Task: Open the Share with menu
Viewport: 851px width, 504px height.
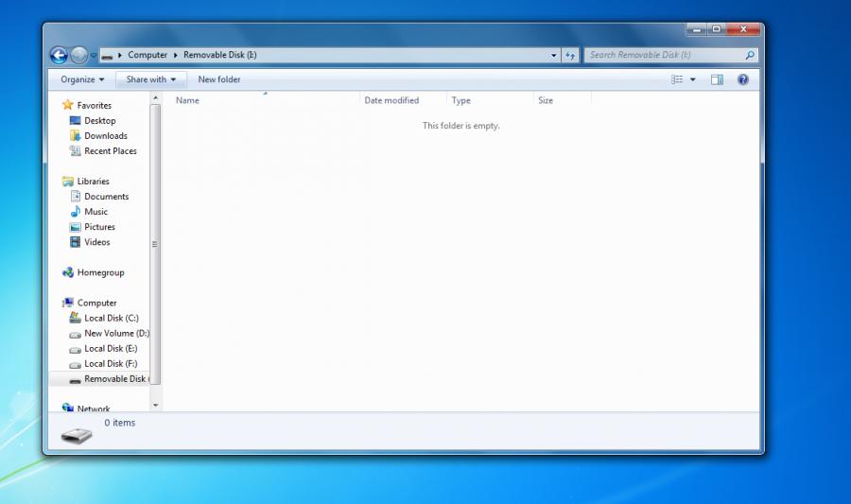Action: point(151,79)
